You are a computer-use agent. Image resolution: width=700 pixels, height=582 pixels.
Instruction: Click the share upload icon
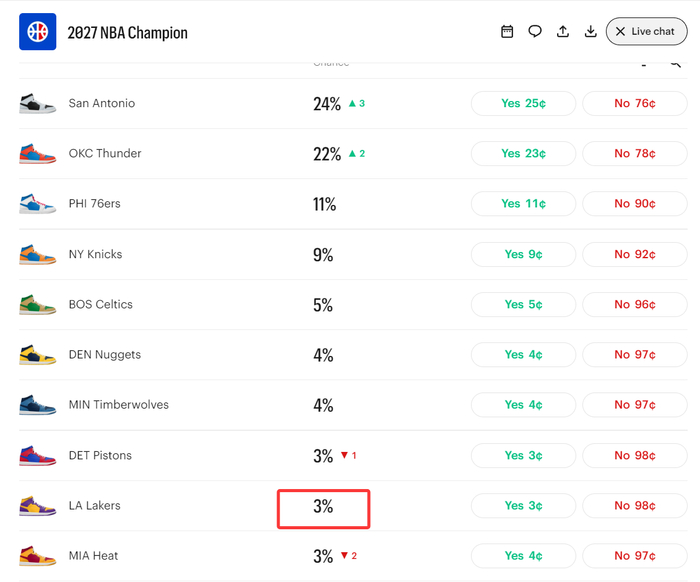(x=562, y=31)
